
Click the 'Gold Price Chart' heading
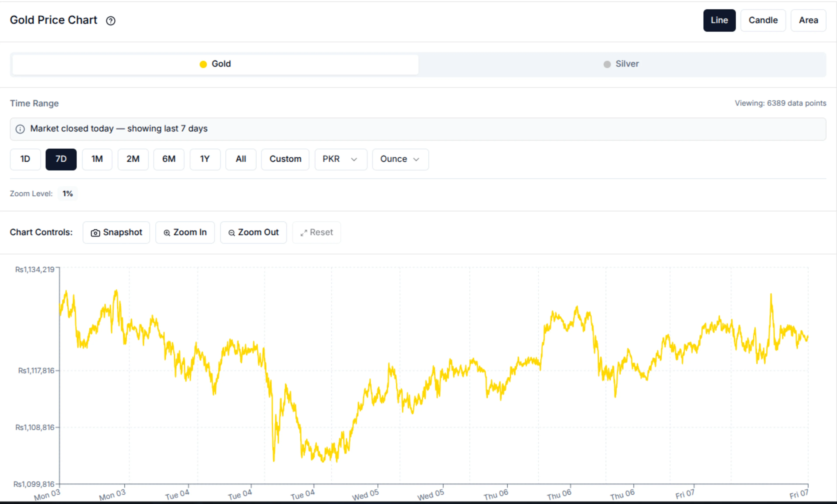(53, 20)
